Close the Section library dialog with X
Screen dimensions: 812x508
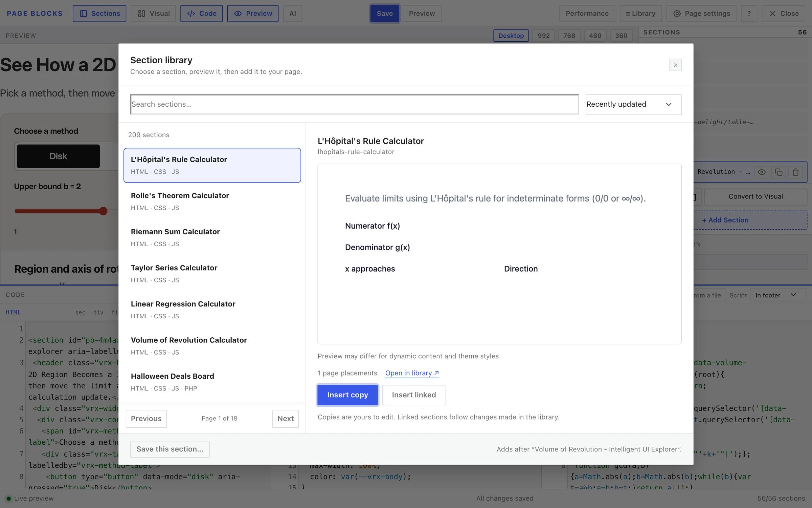675,65
